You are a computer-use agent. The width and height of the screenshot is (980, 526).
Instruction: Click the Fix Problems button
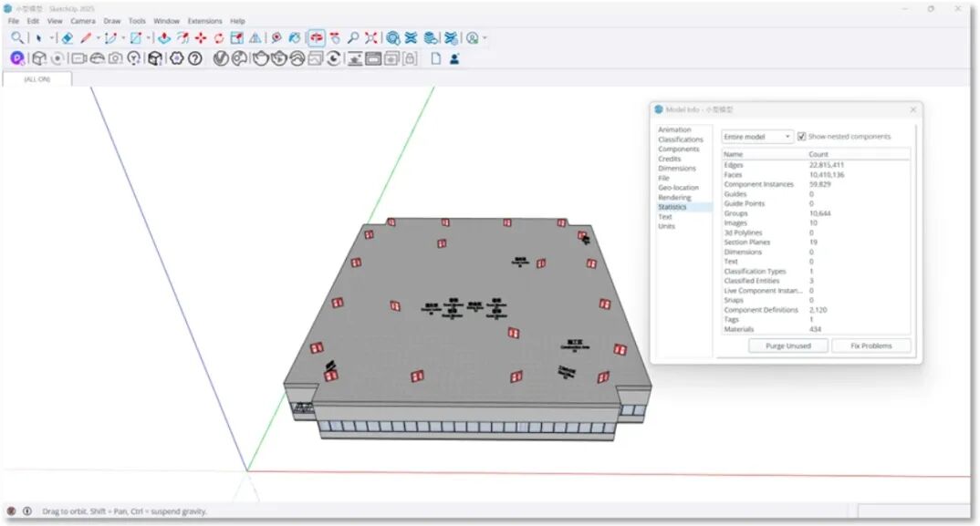pos(871,346)
